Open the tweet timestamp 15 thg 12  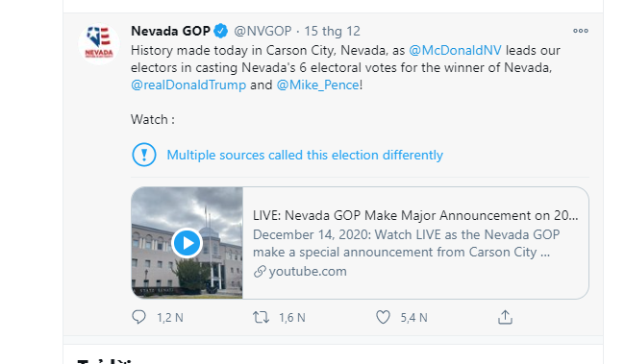(x=332, y=31)
